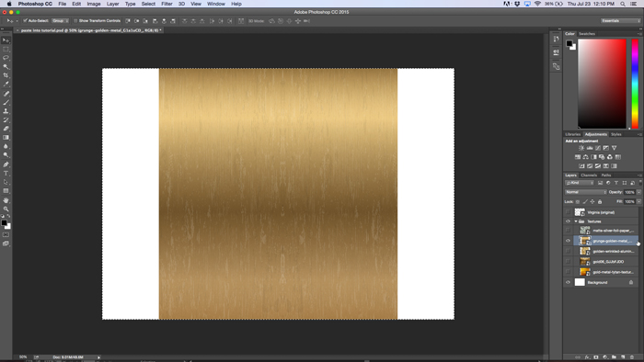Select the Lasso tool
The height and width of the screenshot is (362, 644).
(x=6, y=58)
